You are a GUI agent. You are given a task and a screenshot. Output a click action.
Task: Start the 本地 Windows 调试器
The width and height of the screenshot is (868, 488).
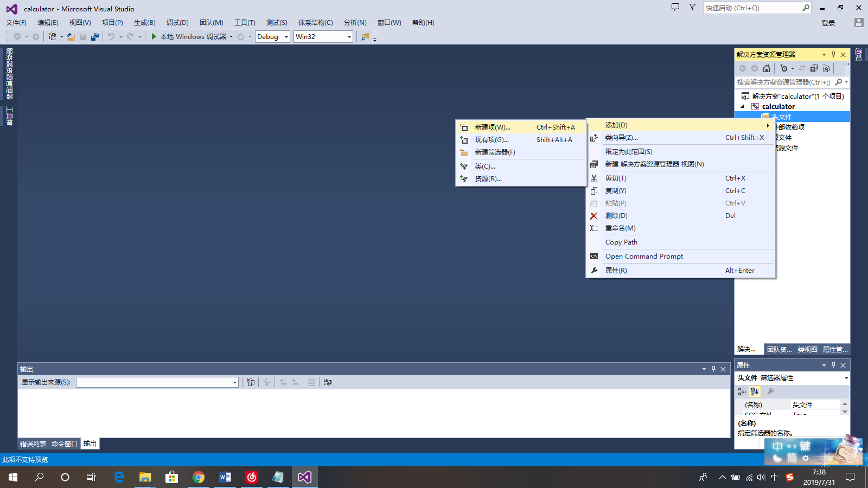[189, 36]
